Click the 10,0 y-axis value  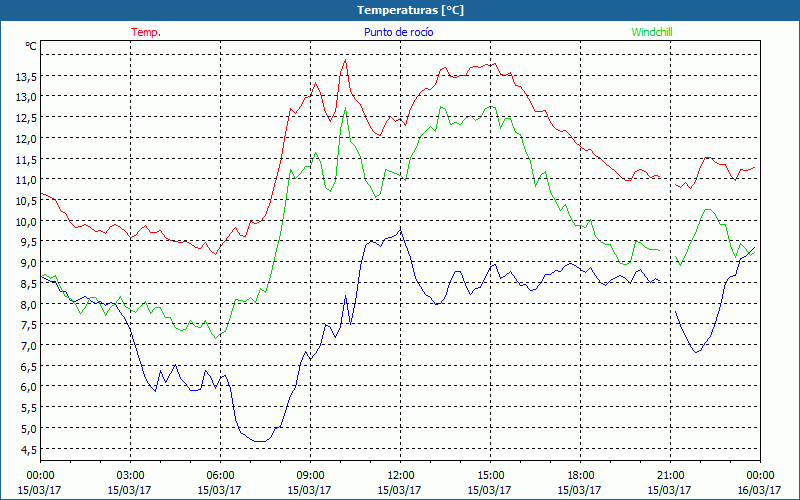click(26, 221)
